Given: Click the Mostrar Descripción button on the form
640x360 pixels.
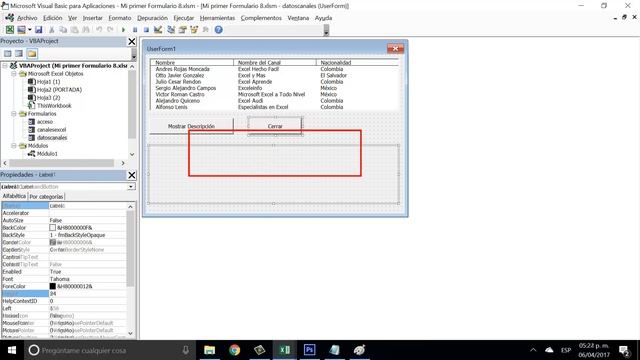Looking at the screenshot, I should (x=191, y=126).
